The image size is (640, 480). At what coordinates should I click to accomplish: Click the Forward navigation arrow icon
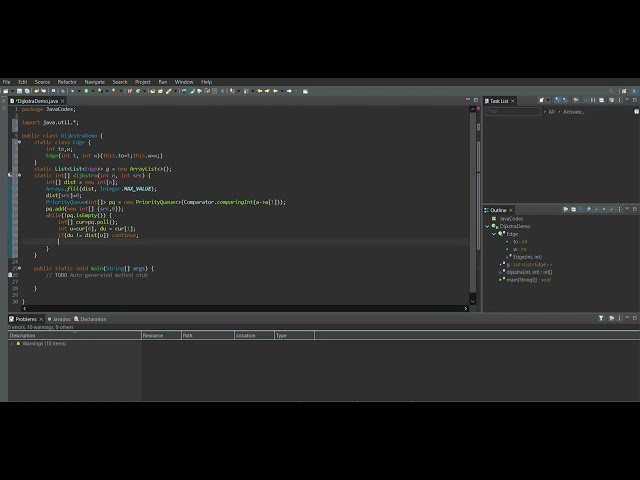(x=289, y=91)
